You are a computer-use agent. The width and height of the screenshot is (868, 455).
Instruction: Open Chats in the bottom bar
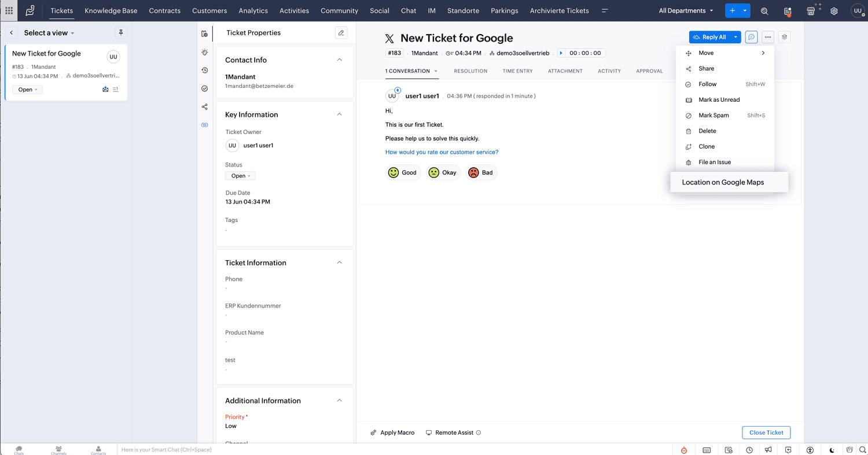19,450
